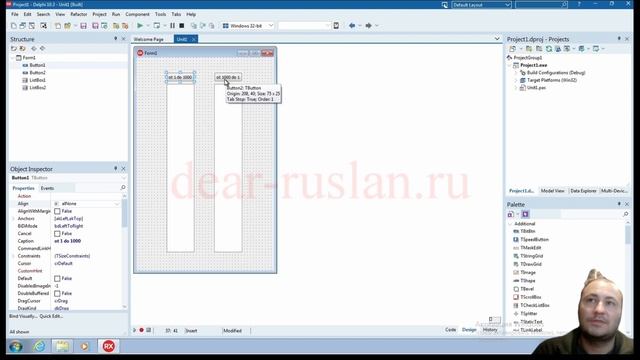Image resolution: width=640 pixels, height=360 pixels.
Task: Expand the Constraints property
Action: click(13, 256)
